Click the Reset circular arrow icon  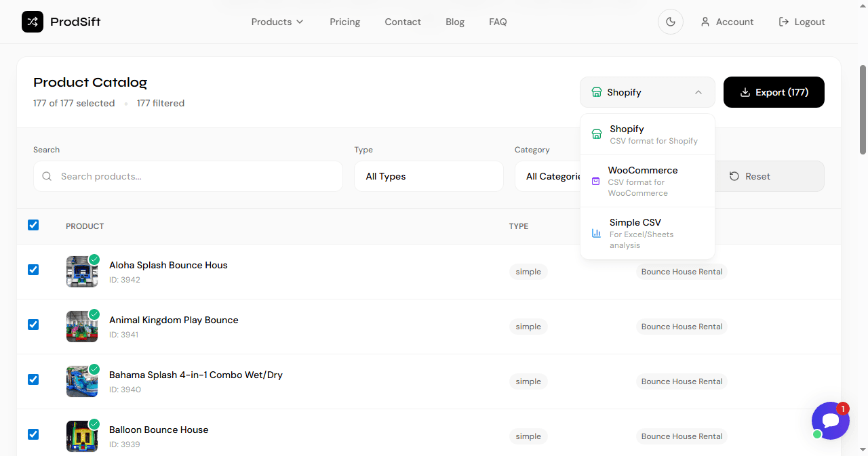click(734, 176)
